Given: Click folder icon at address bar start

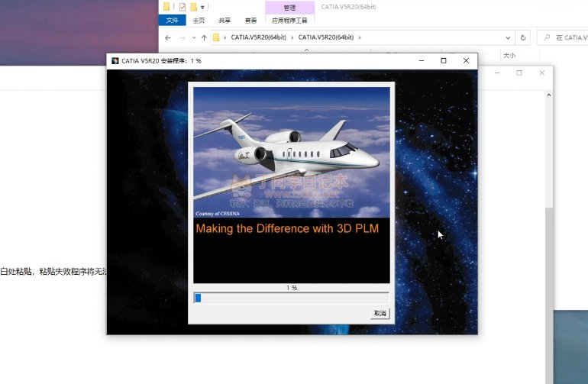Looking at the screenshot, I should click(216, 37).
